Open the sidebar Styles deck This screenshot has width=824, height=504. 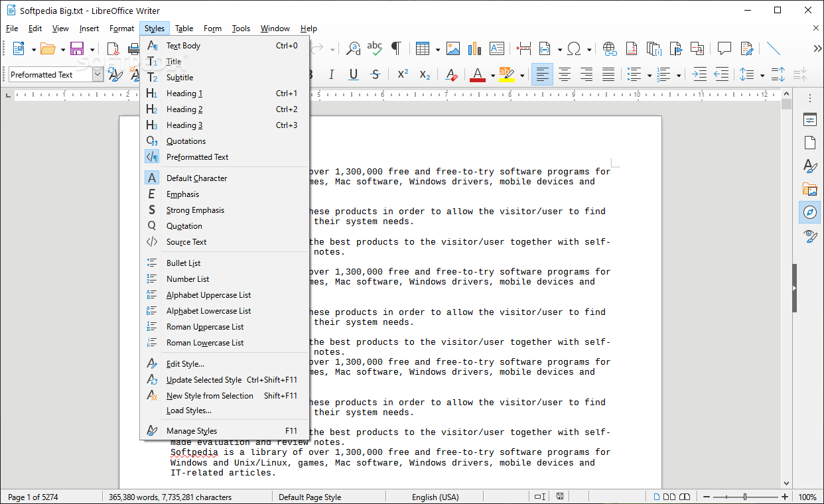tap(810, 166)
